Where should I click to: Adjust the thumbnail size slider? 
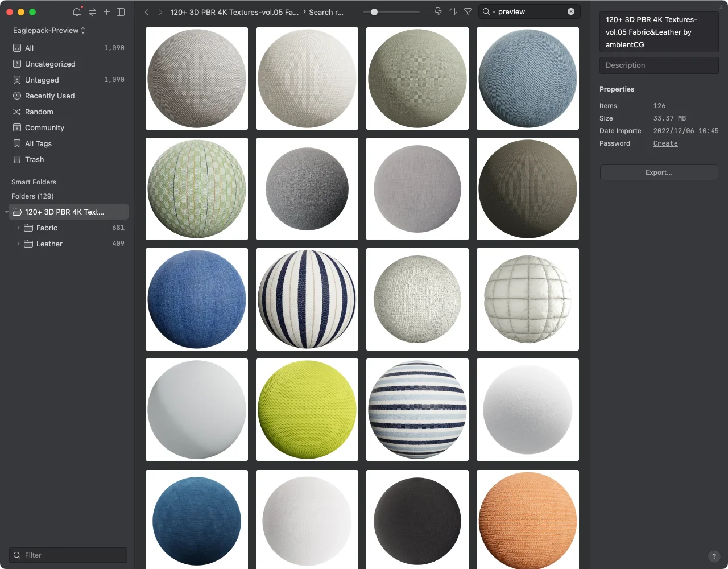click(x=374, y=11)
